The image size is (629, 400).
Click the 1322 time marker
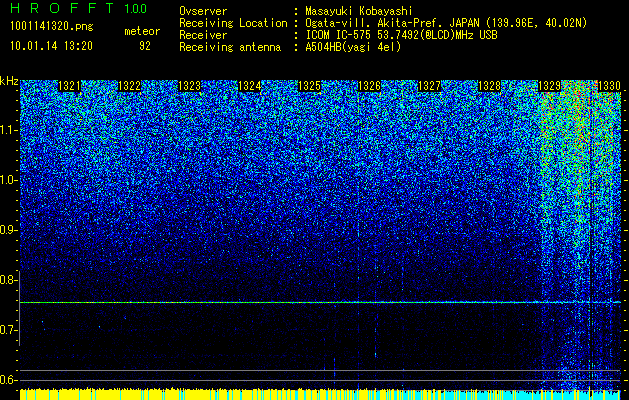pos(130,86)
